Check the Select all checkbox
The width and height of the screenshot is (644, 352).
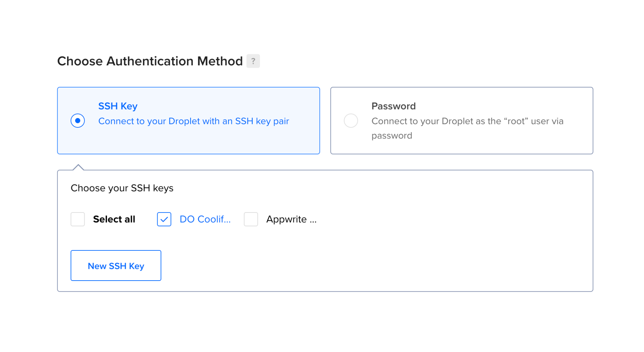[x=78, y=219]
